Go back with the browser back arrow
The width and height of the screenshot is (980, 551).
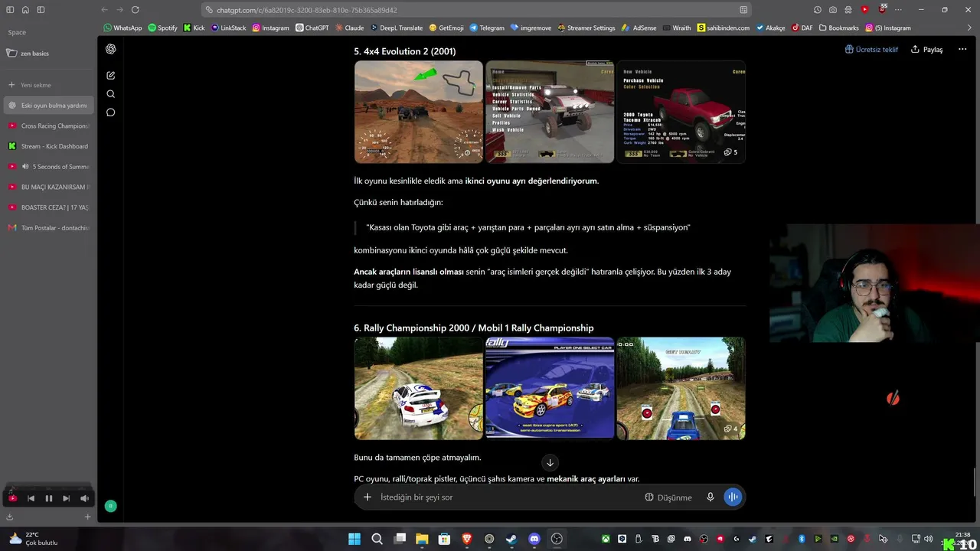pyautogui.click(x=104, y=10)
